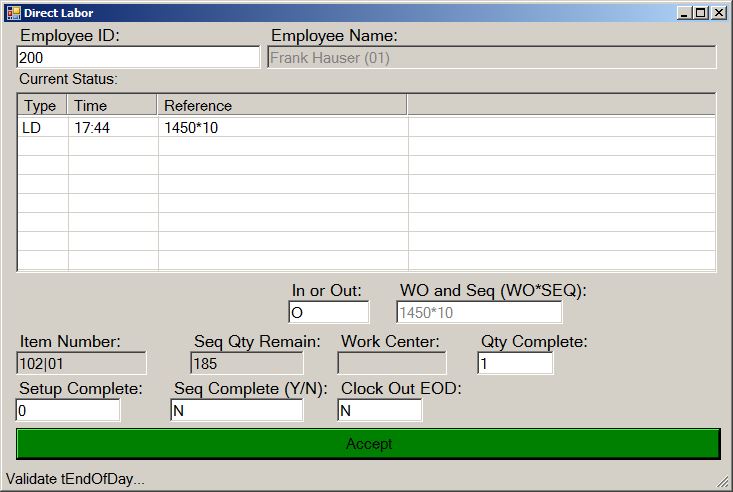Focus the Setup Complete field

(x=68, y=411)
